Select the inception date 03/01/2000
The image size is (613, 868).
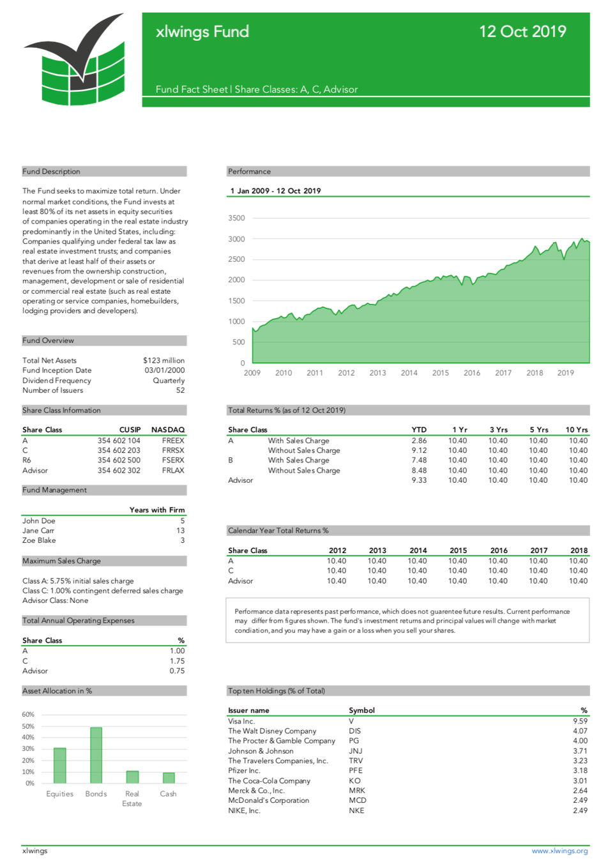pos(164,370)
